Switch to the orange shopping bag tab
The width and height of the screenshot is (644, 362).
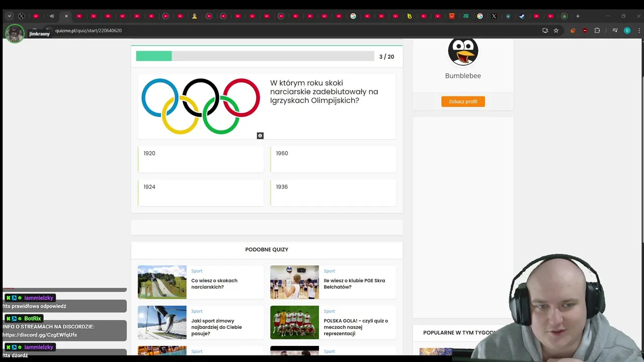point(452,16)
